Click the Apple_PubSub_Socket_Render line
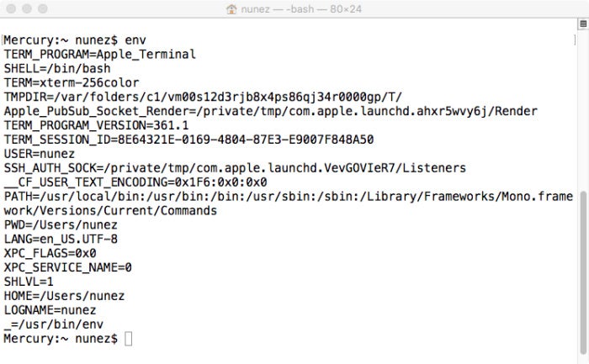 click(x=271, y=112)
